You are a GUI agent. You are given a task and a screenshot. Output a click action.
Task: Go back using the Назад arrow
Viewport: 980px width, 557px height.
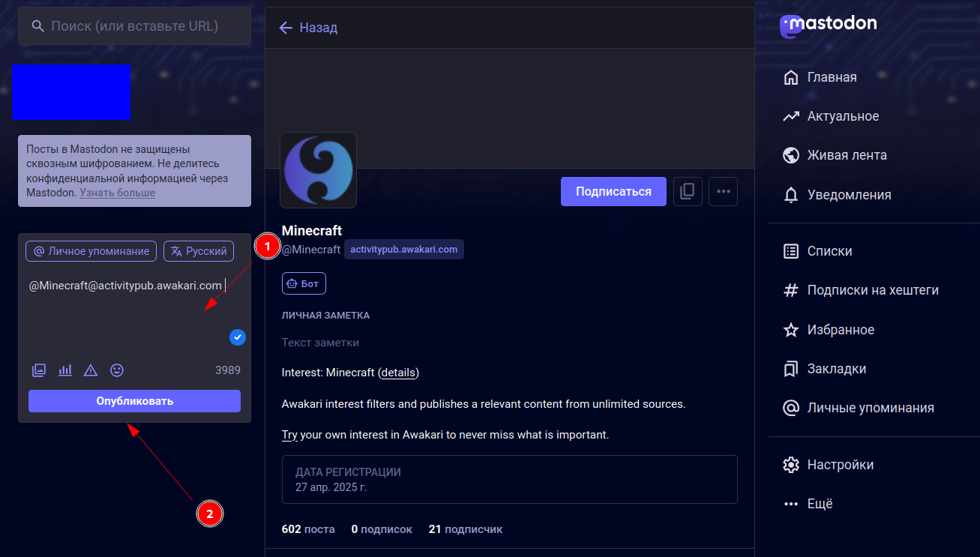[308, 28]
